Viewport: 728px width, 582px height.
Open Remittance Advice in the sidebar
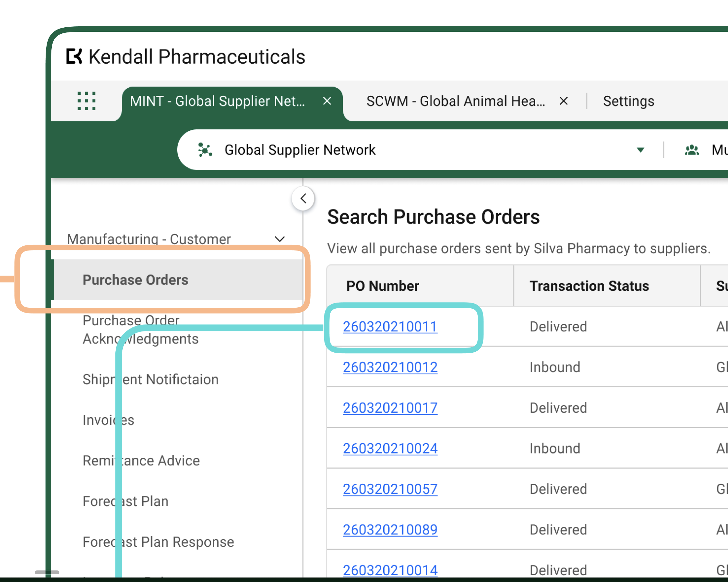point(141,461)
